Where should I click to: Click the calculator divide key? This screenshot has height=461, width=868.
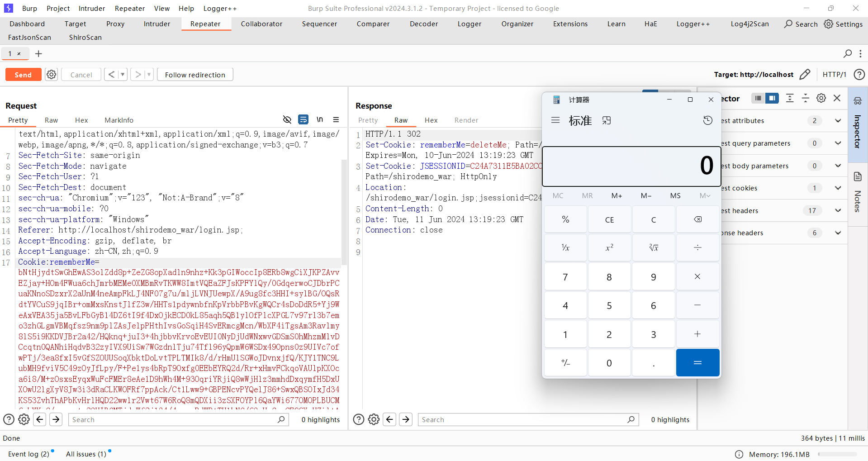[697, 247]
